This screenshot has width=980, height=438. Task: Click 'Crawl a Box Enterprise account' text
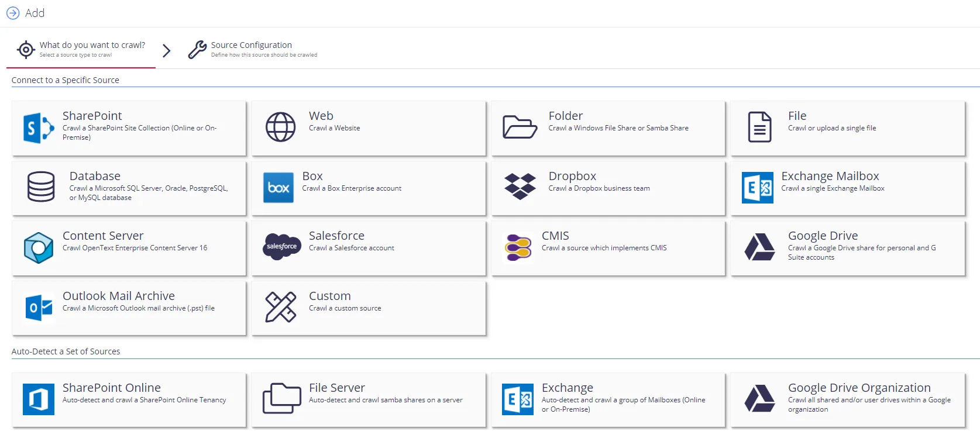point(352,188)
